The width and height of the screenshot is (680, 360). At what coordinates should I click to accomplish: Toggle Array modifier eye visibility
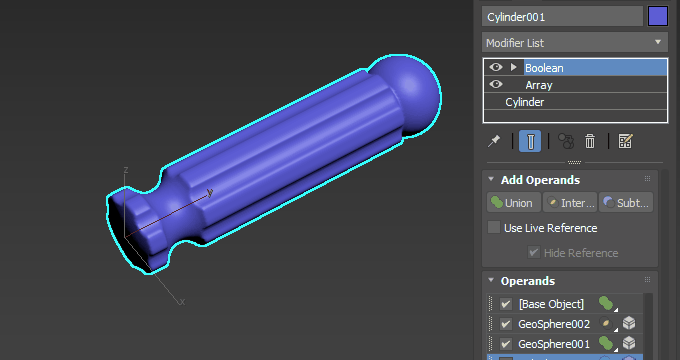496,84
